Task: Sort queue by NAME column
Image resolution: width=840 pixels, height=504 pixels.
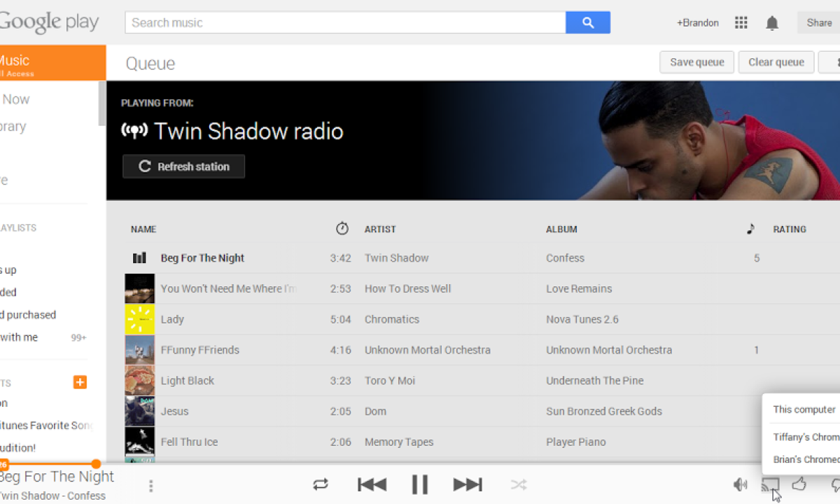Action: 143,229
